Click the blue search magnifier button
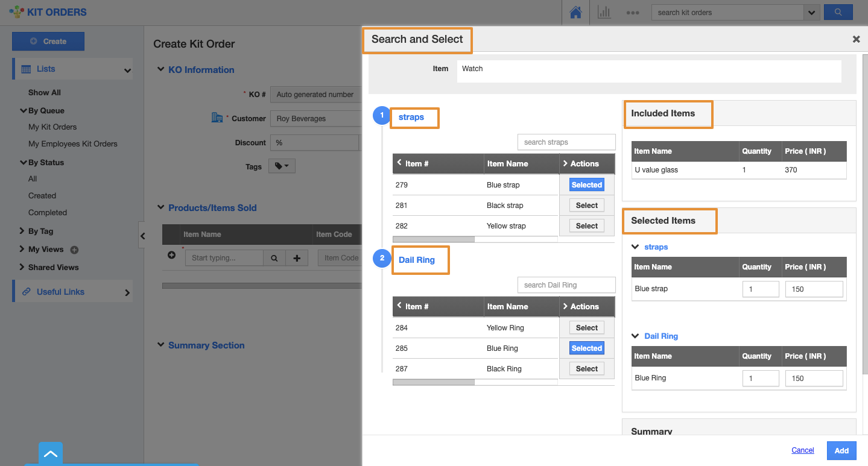The image size is (868, 466). pos(838,12)
